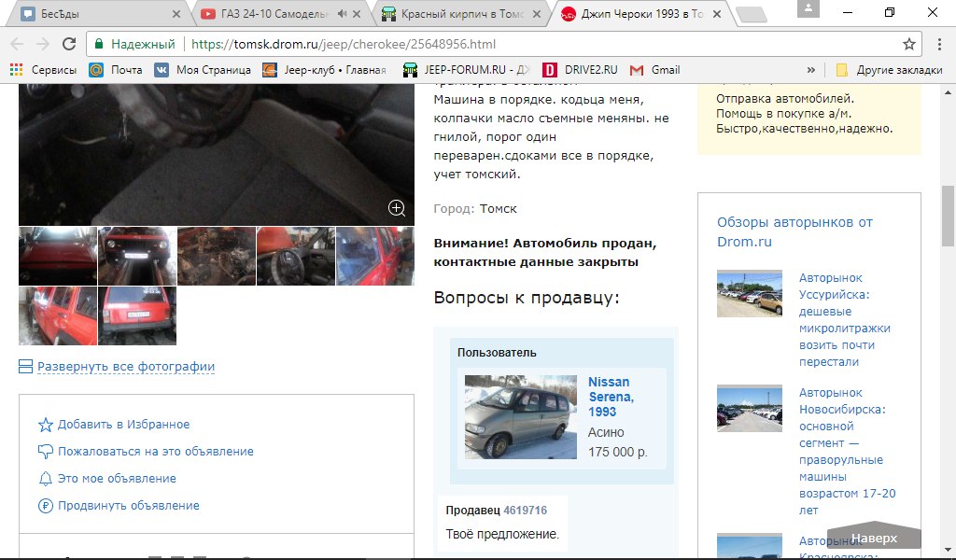Click Уссурийск car market thumbnail
The height and width of the screenshot is (560, 956).
pyautogui.click(x=750, y=293)
